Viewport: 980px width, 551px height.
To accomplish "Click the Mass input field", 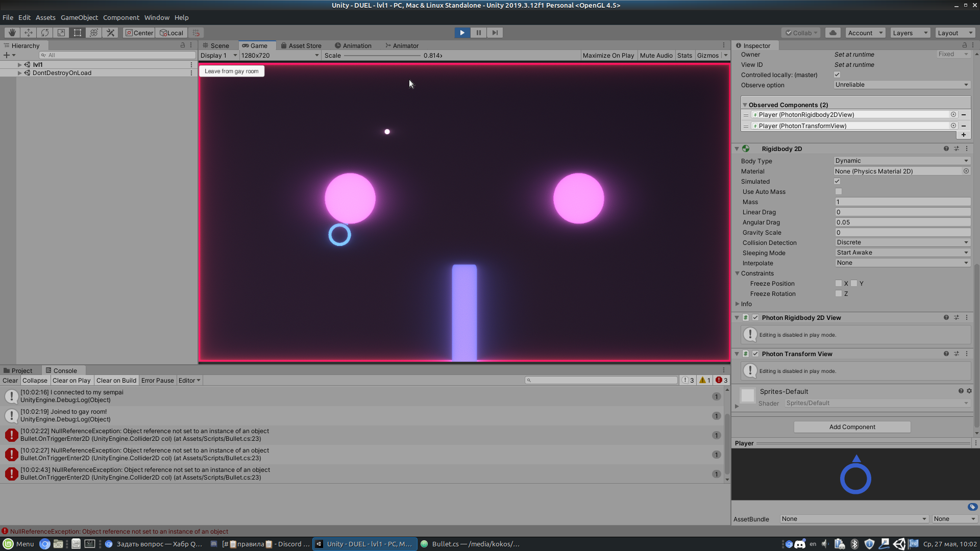I will [x=902, y=202].
